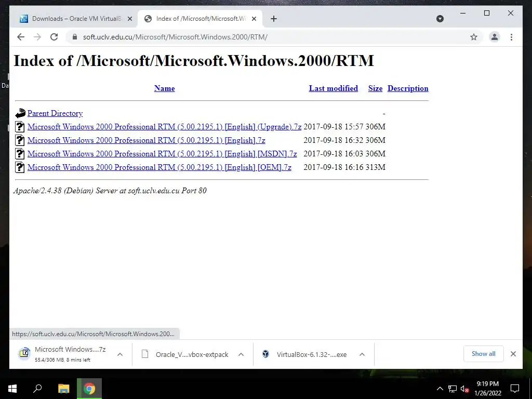
Task: Open the Windows notification center
Action: coord(515,389)
